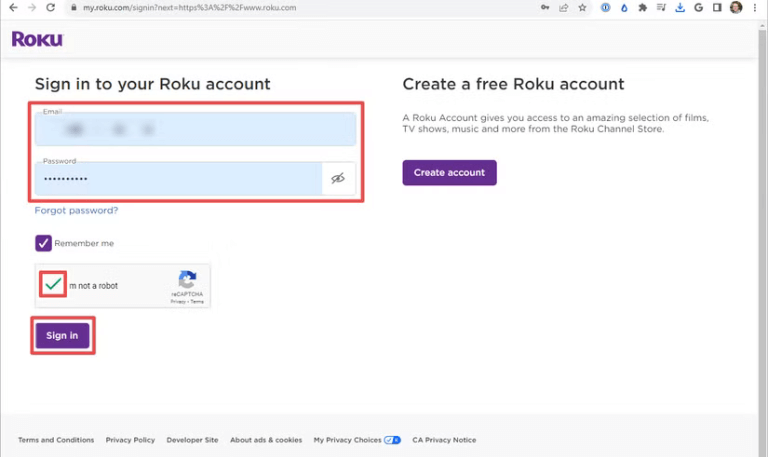768x457 pixels.
Task: Open the Chrome three-dot menu
Action: tap(755, 8)
